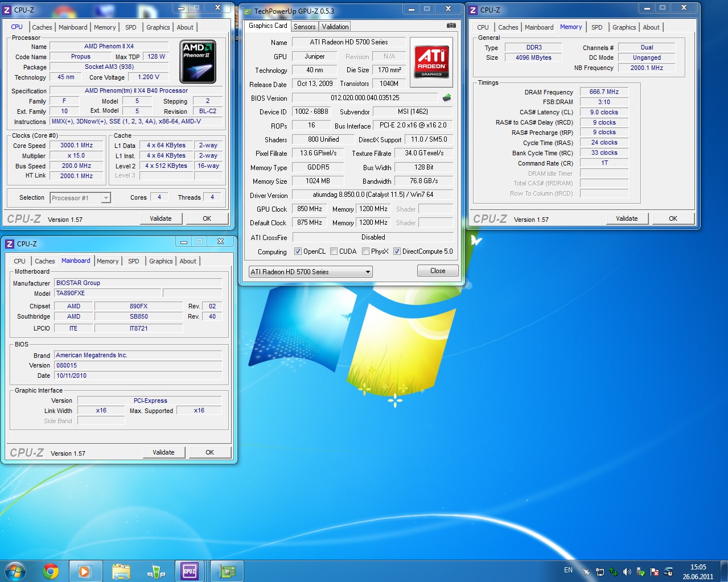Open About tab in the Memory CPU-Z window
Image resolution: width=728 pixels, height=582 pixels.
[x=651, y=27]
